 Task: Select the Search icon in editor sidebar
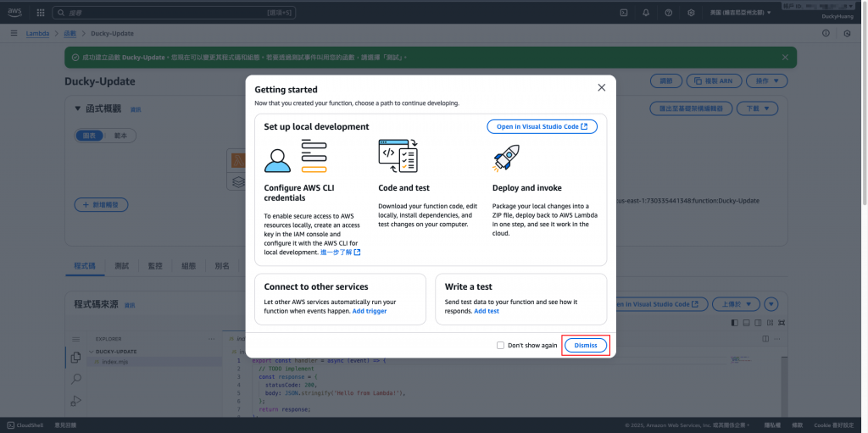(x=75, y=380)
